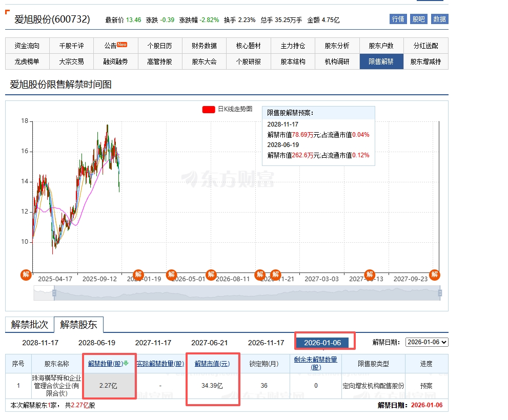The height and width of the screenshot is (420, 508).
Task: Sort by the 解禁数量(股) column header
Action: click(x=106, y=364)
